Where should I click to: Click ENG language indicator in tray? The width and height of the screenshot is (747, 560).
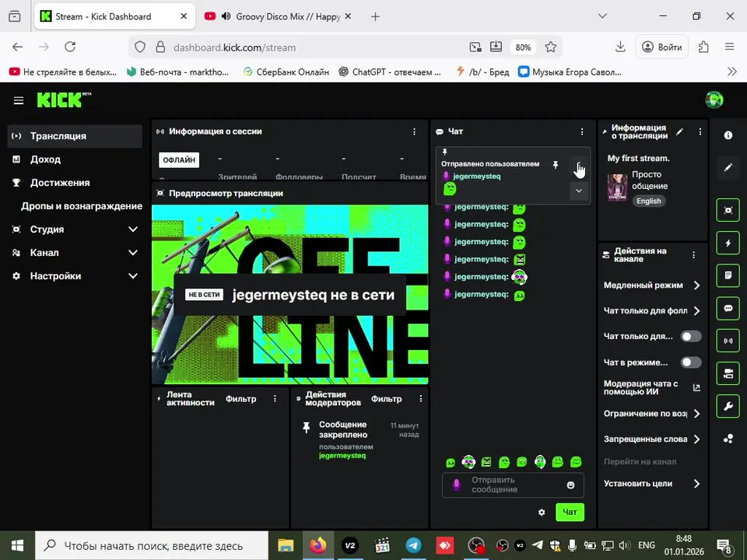coord(647,545)
